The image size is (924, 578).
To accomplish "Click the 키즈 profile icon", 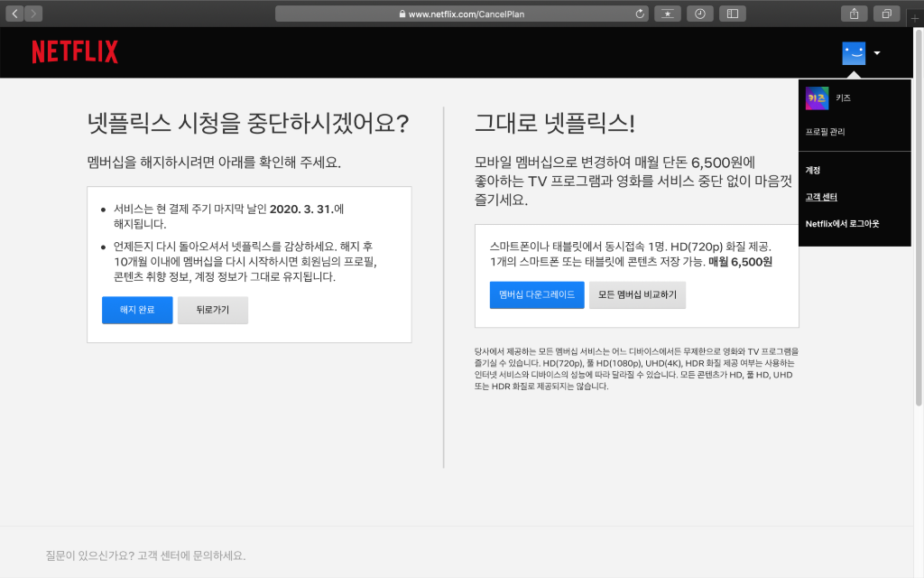I will tap(817, 98).
